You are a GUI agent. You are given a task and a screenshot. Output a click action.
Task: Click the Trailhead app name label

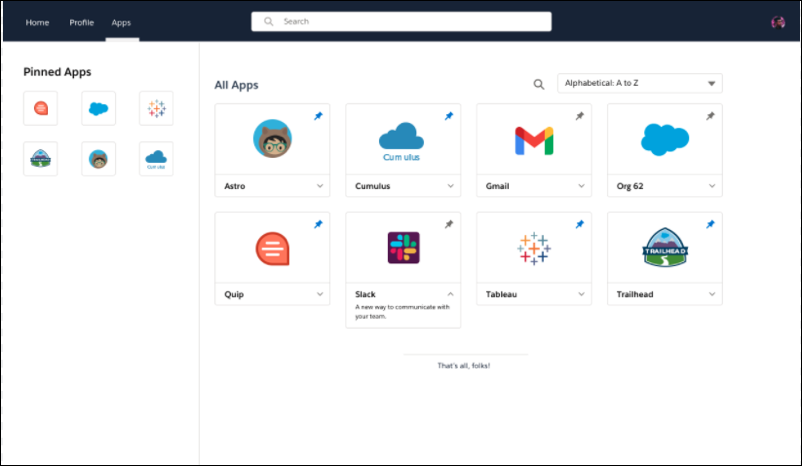click(635, 294)
